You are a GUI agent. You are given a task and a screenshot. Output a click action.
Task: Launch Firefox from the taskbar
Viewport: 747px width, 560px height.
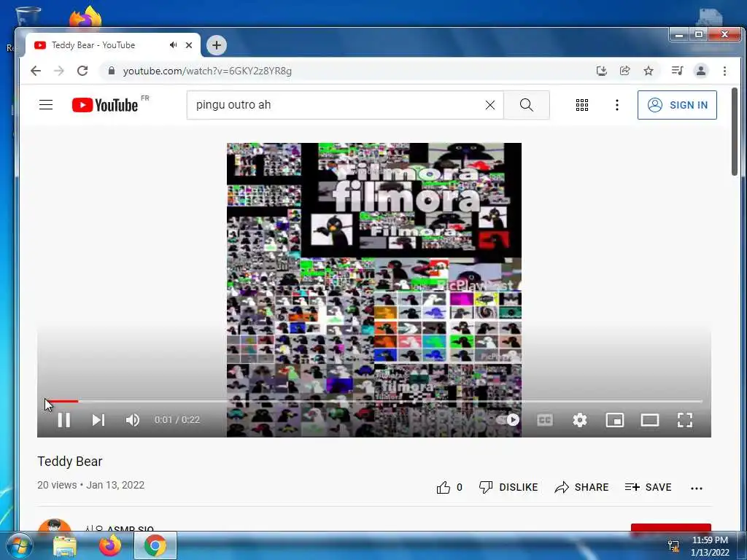pos(110,545)
